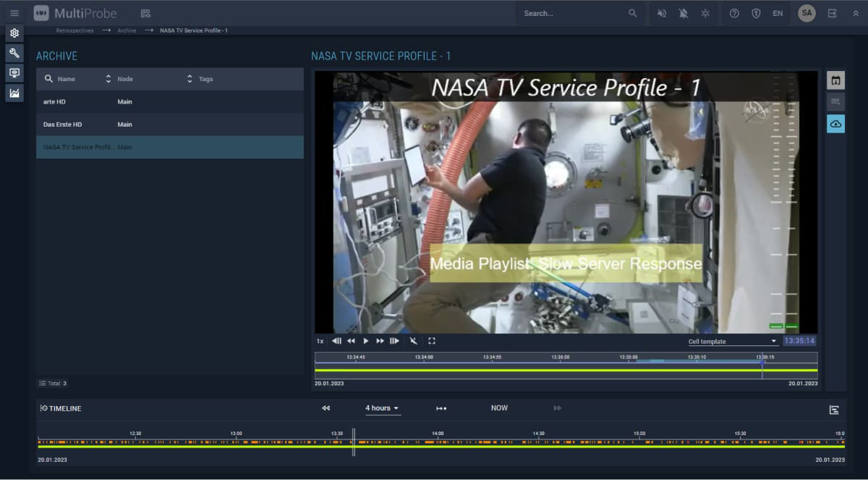Toggle sound mute in top bar
Screen dimensions: 868x480
point(662,13)
